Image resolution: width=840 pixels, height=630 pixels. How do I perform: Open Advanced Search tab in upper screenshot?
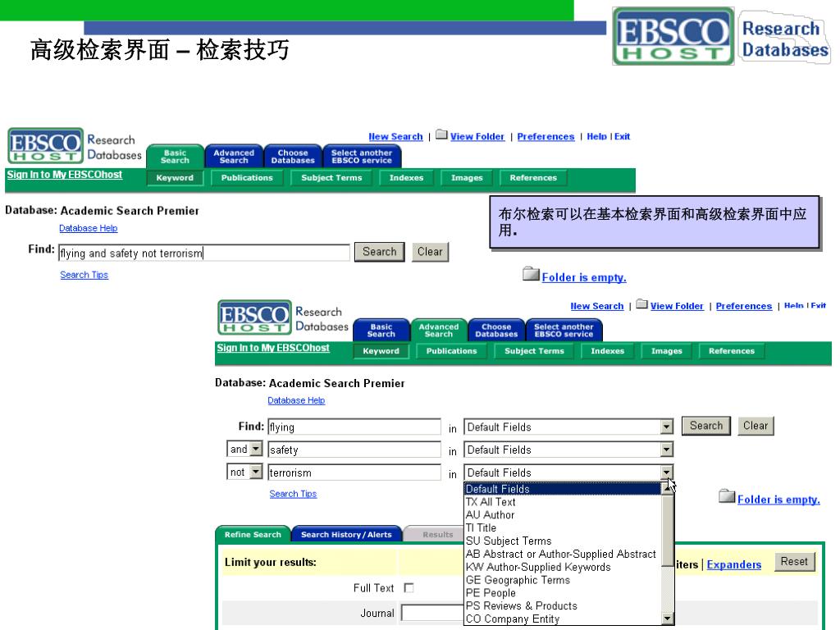pyautogui.click(x=234, y=156)
